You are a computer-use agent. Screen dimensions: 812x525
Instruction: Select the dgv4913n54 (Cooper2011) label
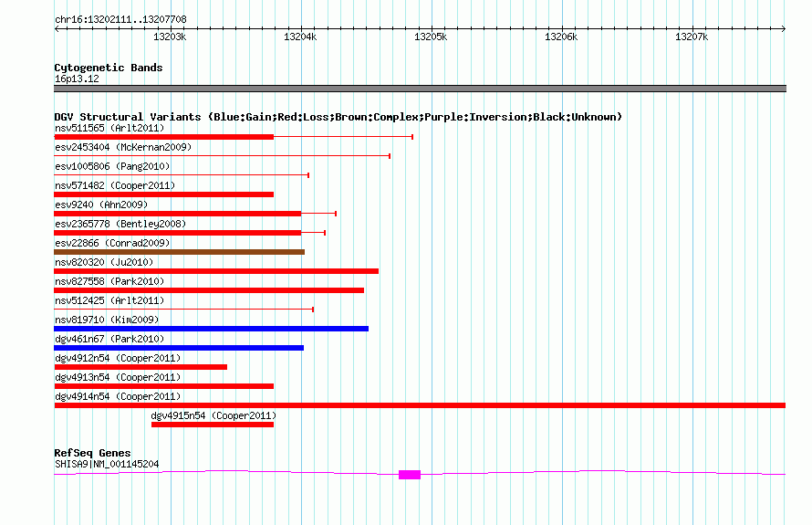click(118, 377)
